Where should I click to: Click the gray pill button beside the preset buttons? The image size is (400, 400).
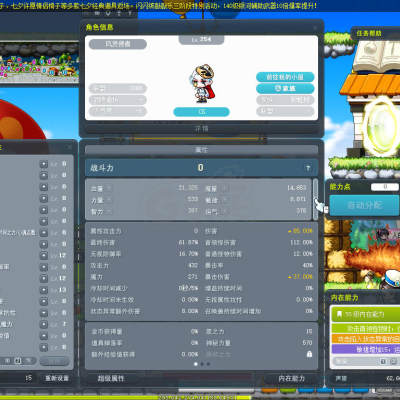pos(54,361)
